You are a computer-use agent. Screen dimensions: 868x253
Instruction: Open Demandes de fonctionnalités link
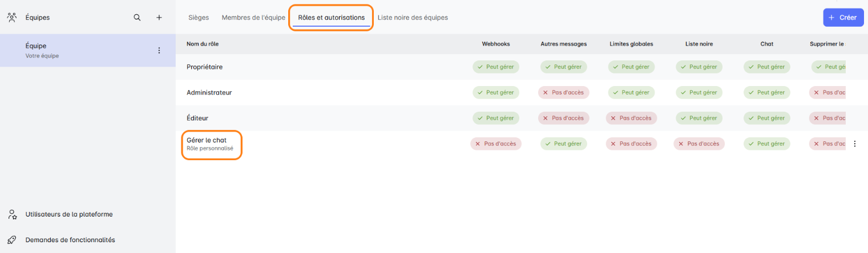[70, 240]
